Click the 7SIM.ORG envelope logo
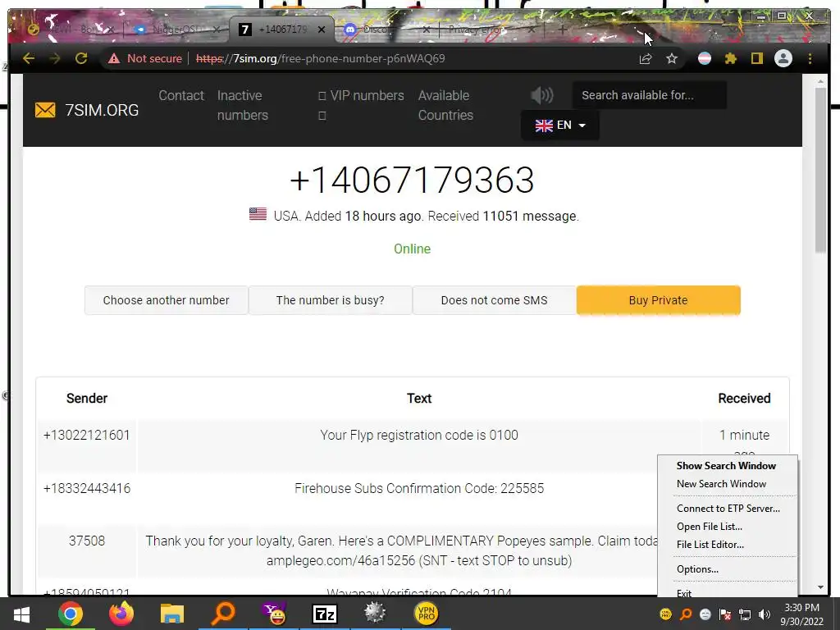Viewport: 840px width, 630px height. [x=45, y=110]
